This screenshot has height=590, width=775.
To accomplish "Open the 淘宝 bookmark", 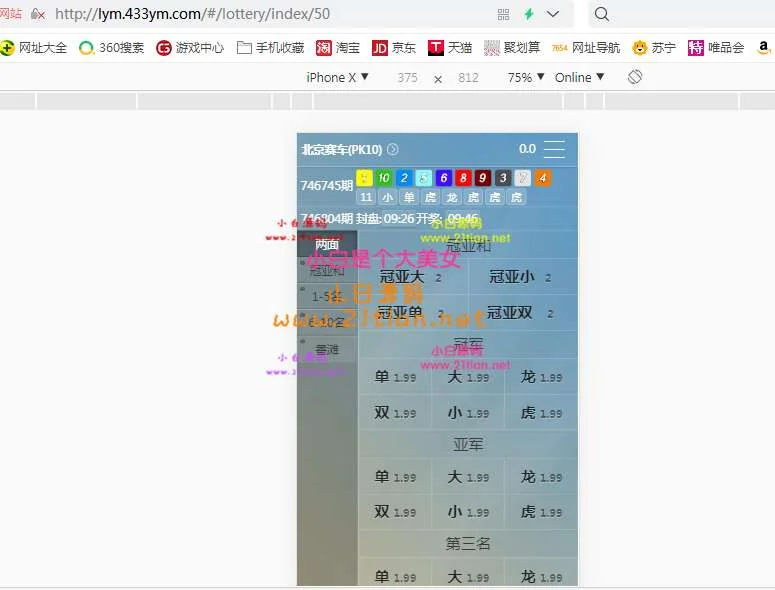I will click(339, 47).
